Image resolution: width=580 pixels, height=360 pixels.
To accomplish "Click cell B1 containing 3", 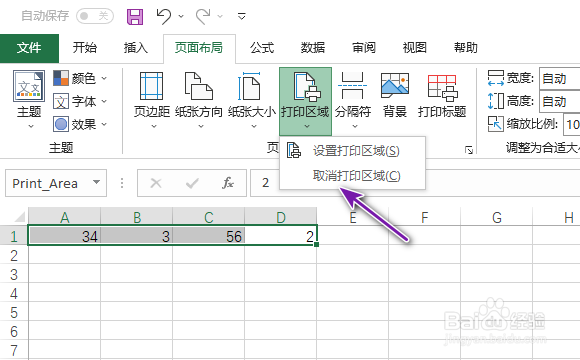I will click(137, 236).
